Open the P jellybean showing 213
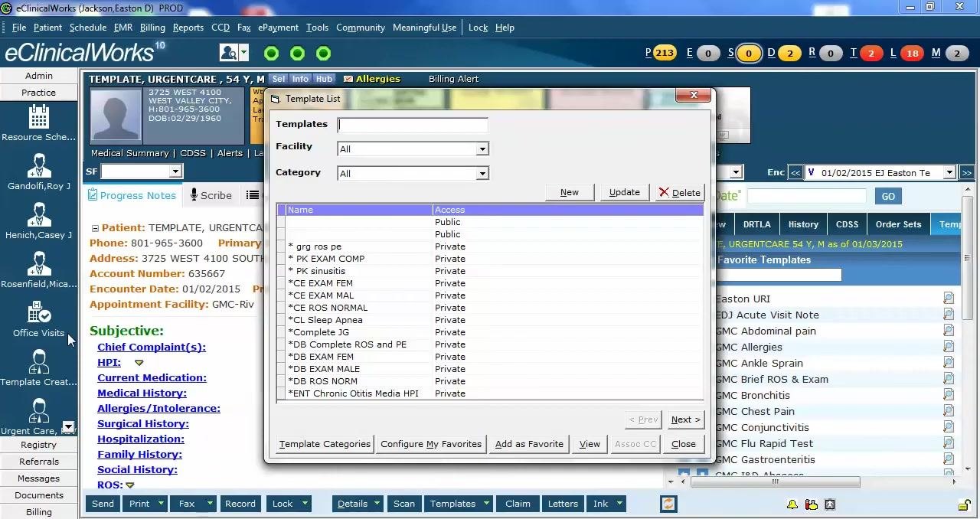 tap(664, 53)
